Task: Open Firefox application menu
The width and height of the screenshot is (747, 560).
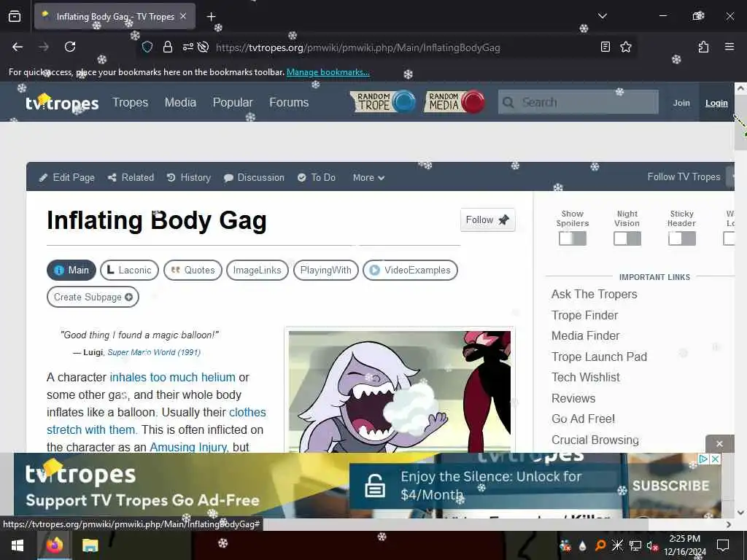Action: (729, 47)
